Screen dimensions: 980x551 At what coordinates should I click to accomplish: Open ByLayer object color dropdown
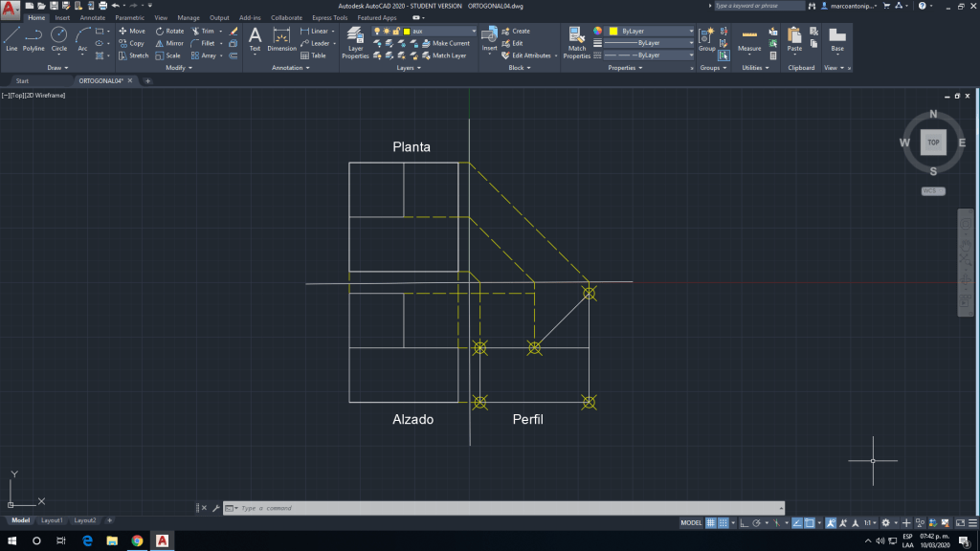tap(651, 31)
